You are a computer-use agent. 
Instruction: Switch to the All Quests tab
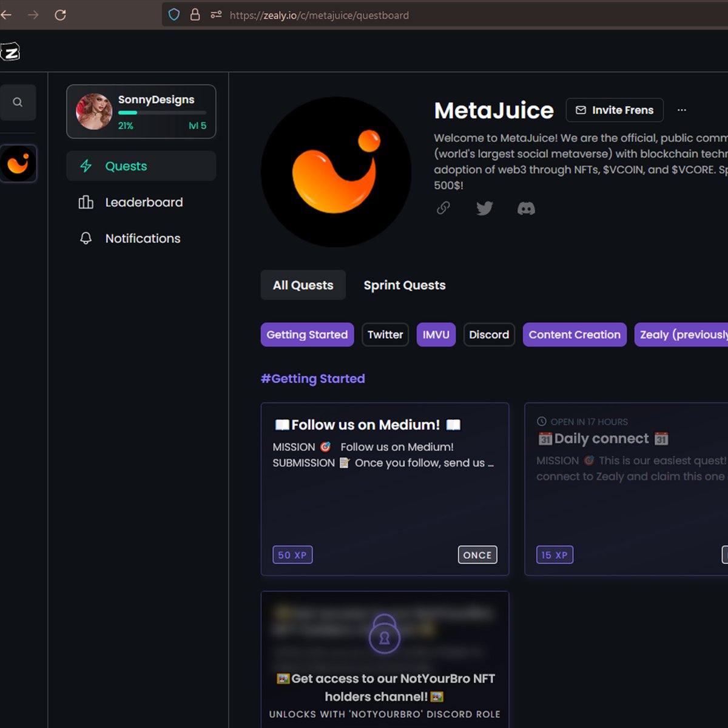click(303, 285)
